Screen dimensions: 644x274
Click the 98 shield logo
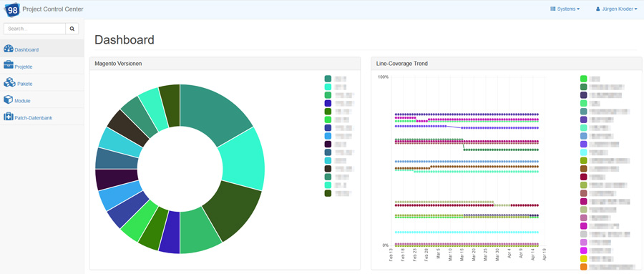point(12,9)
